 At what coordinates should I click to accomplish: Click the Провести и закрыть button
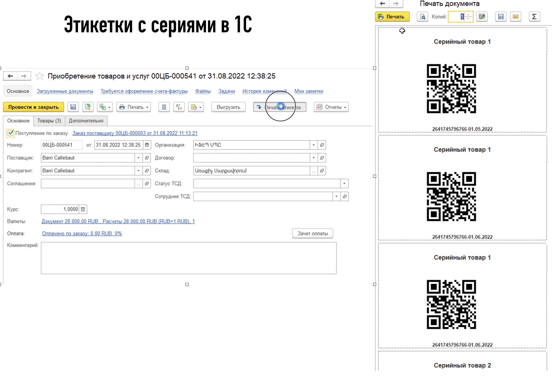pos(33,107)
